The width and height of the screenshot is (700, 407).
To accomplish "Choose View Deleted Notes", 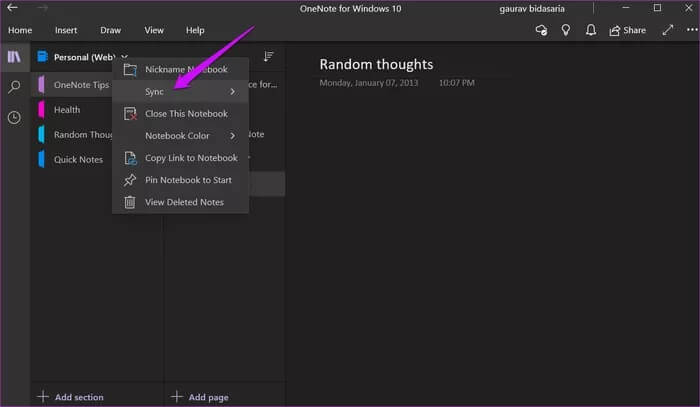I will pyautogui.click(x=180, y=202).
